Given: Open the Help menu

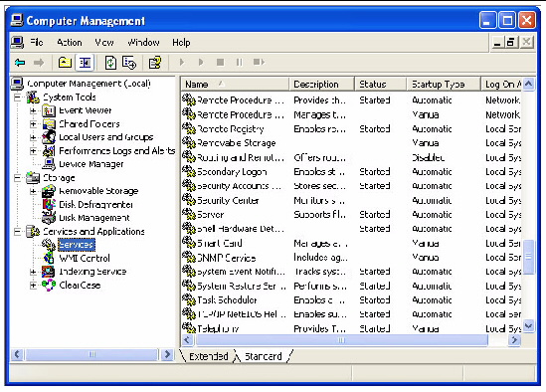Looking at the screenshot, I should 181,43.
